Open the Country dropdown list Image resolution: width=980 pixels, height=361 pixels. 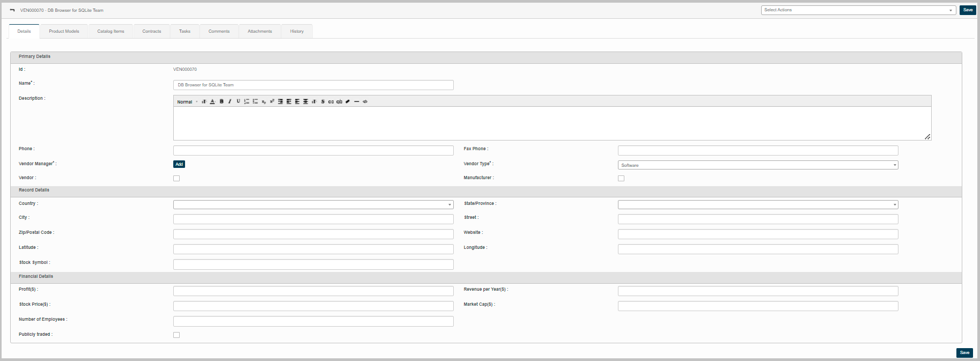[313, 204]
